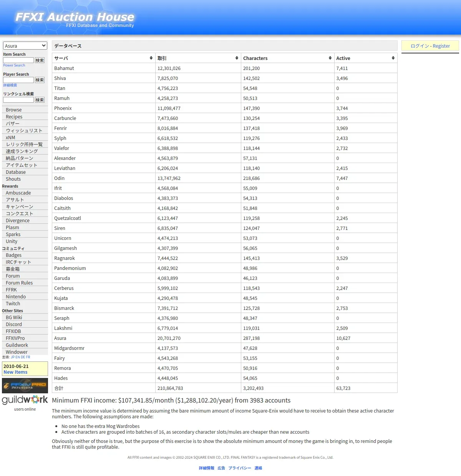Open 納品パターン in sidebar
This screenshot has width=461, height=476.
tap(25, 158)
